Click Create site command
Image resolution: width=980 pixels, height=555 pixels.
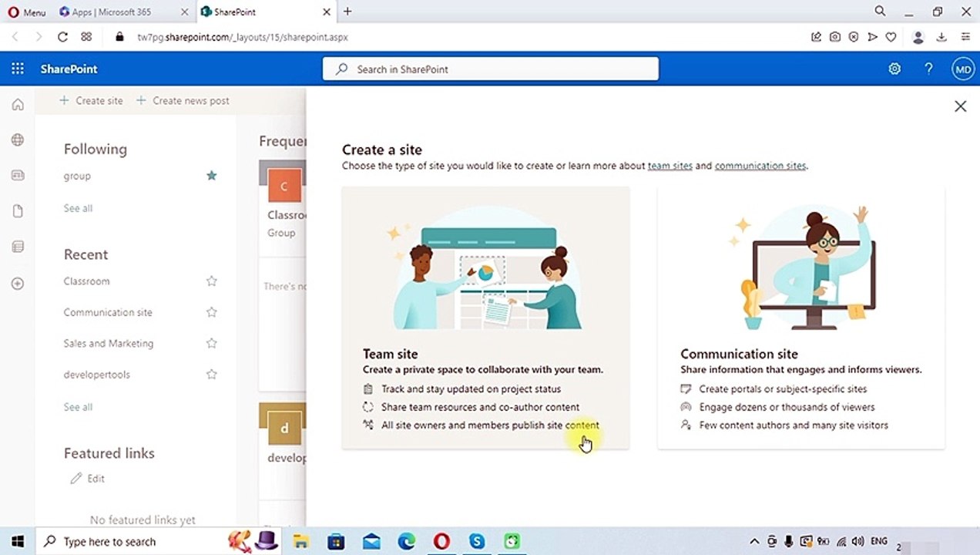(91, 100)
